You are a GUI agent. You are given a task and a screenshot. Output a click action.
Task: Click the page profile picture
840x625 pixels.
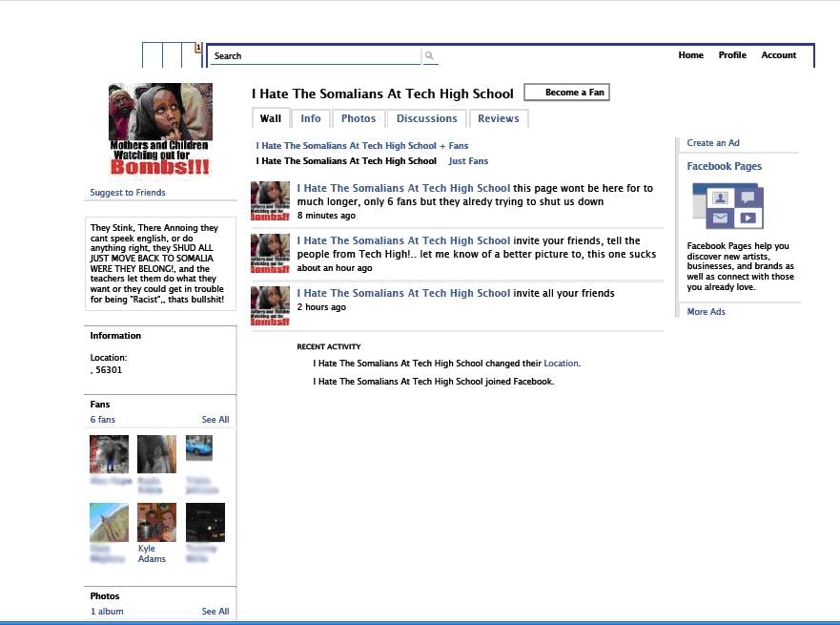pos(160,129)
